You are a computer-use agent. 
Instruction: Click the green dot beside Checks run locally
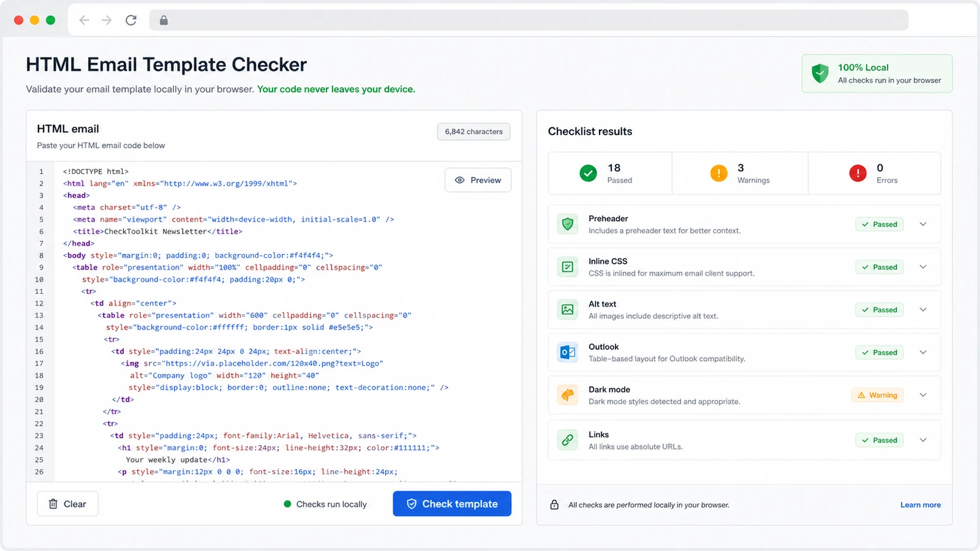(287, 504)
